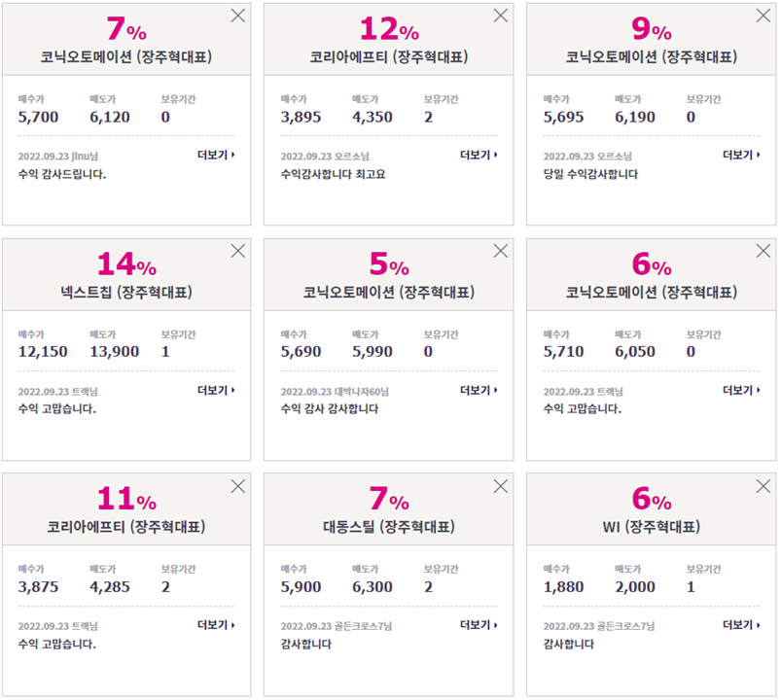The height and width of the screenshot is (700, 781).
Task: Open 더보기 on 대동스틸 review
Action: (x=479, y=625)
